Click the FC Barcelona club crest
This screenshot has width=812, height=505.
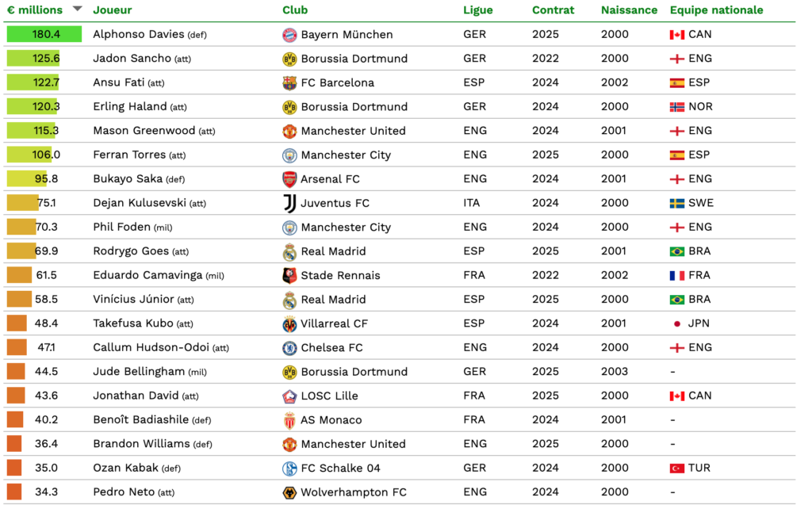point(289,83)
